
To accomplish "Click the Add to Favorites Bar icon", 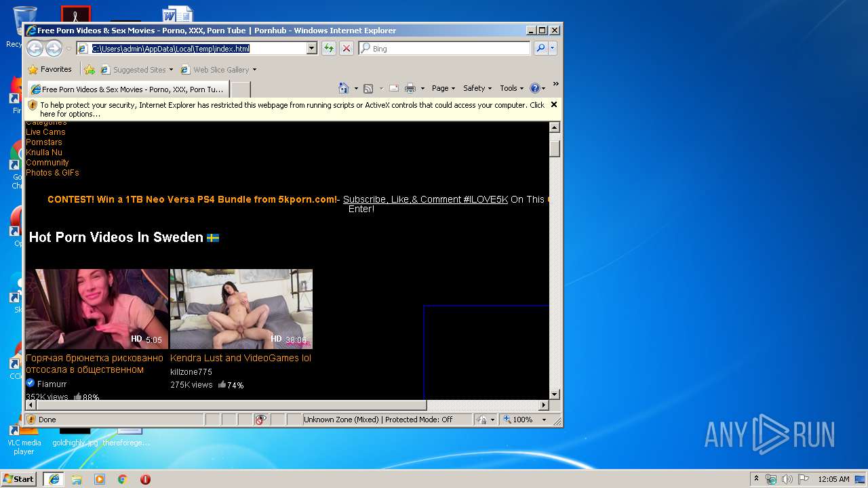I will coord(90,69).
